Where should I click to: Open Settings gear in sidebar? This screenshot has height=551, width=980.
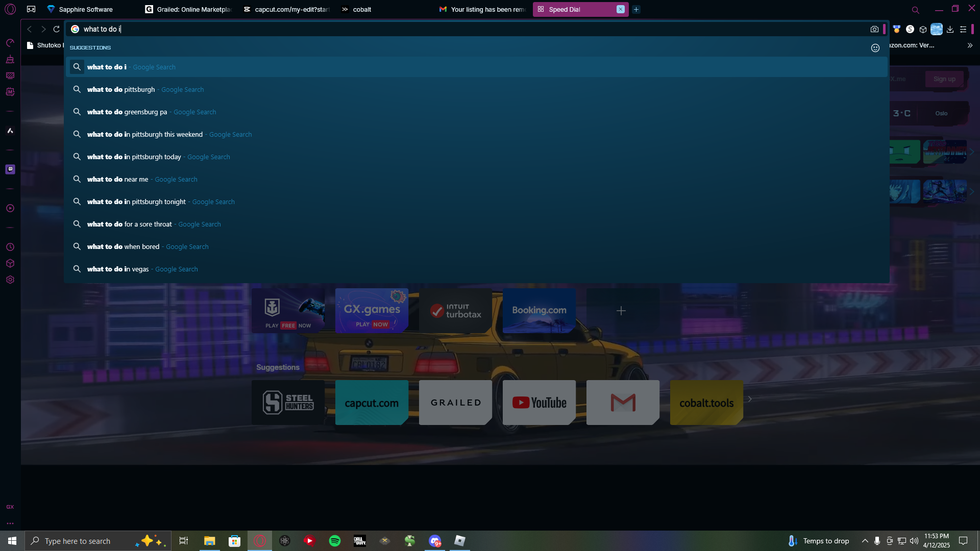tap(10, 280)
